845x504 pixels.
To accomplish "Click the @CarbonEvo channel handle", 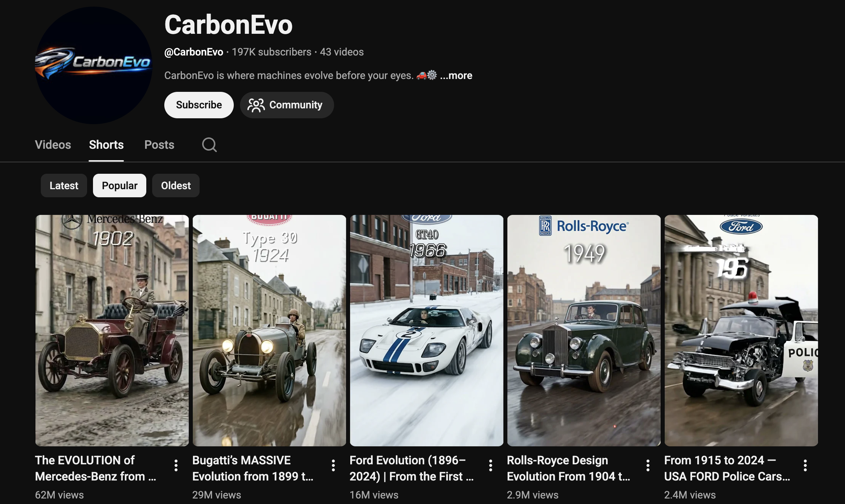I will coord(194,52).
